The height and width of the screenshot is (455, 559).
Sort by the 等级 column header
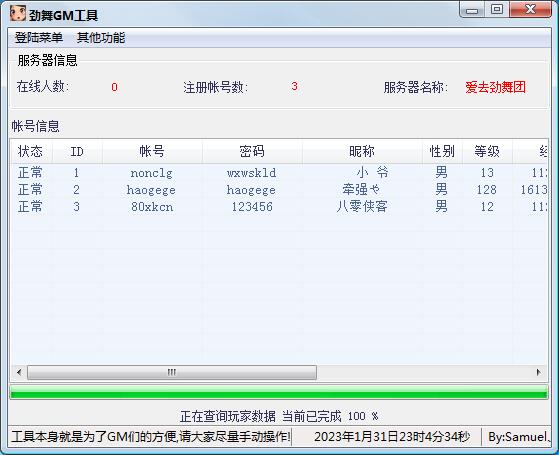point(487,152)
